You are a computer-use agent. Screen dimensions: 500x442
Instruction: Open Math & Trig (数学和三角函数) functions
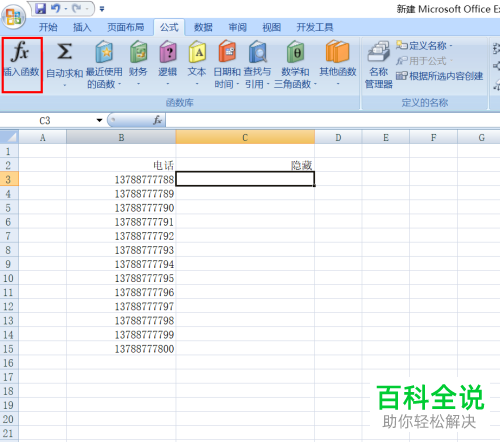pyautogui.click(x=295, y=64)
